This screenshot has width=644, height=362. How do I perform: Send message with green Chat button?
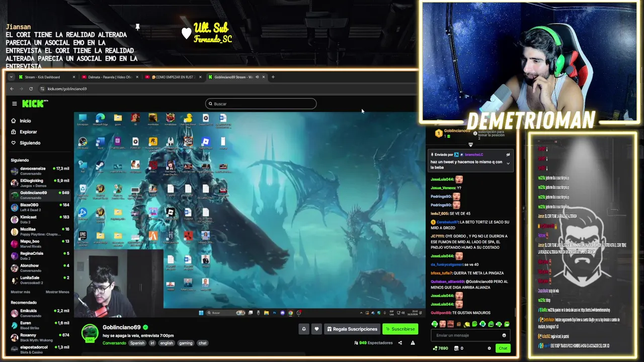[x=503, y=348]
